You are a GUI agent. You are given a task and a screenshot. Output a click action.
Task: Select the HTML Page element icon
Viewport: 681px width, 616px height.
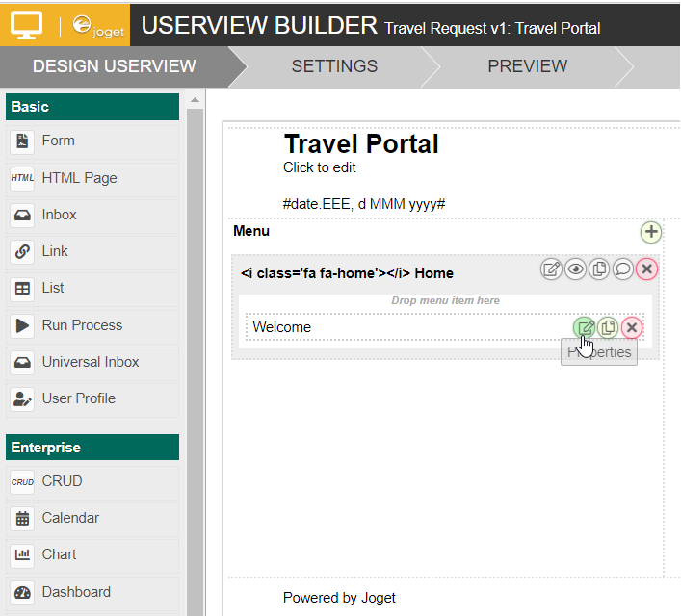point(22,178)
